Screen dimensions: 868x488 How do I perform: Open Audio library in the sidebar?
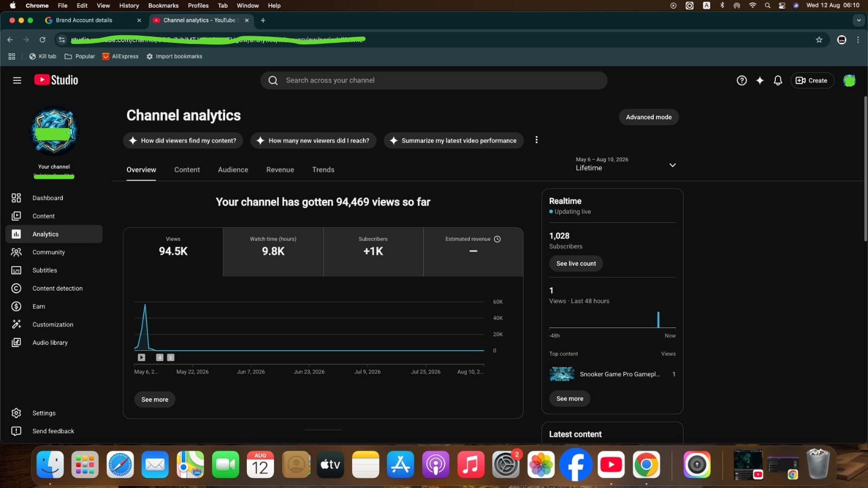[54, 343]
